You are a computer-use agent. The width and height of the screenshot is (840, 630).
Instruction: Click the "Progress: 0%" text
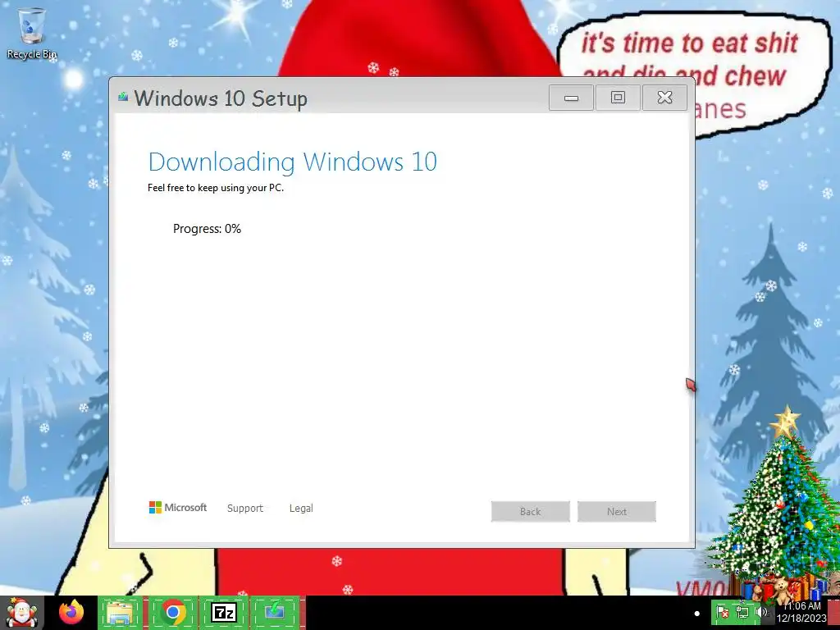click(207, 229)
